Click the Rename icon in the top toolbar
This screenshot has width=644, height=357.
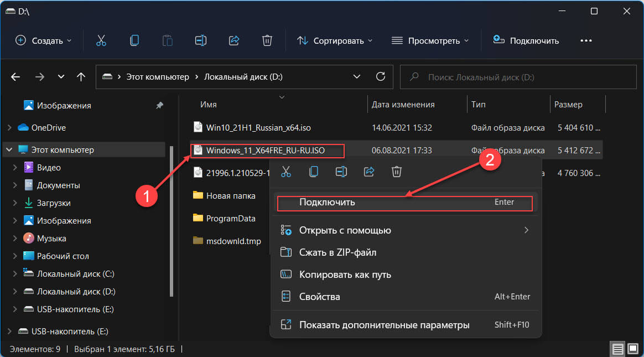201,40
